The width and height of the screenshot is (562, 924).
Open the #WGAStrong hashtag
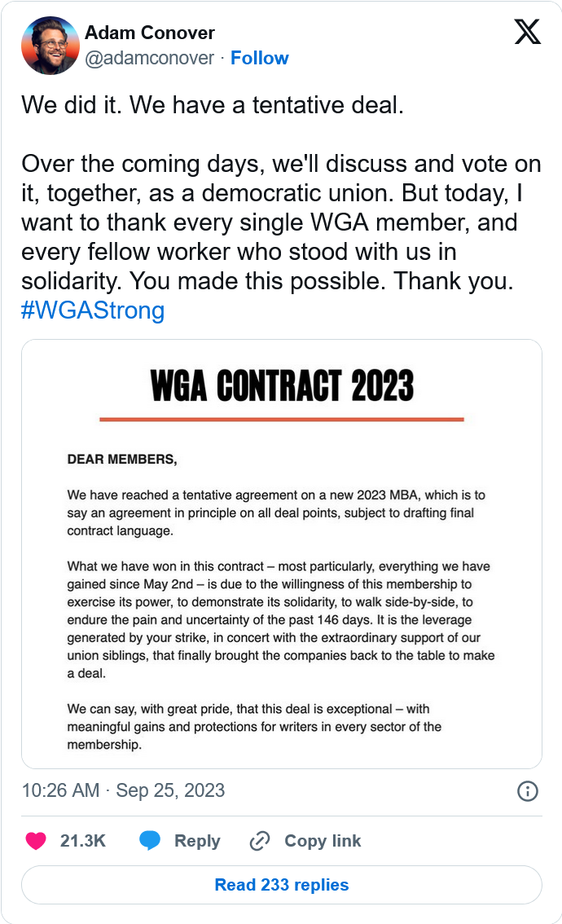pos(93,310)
